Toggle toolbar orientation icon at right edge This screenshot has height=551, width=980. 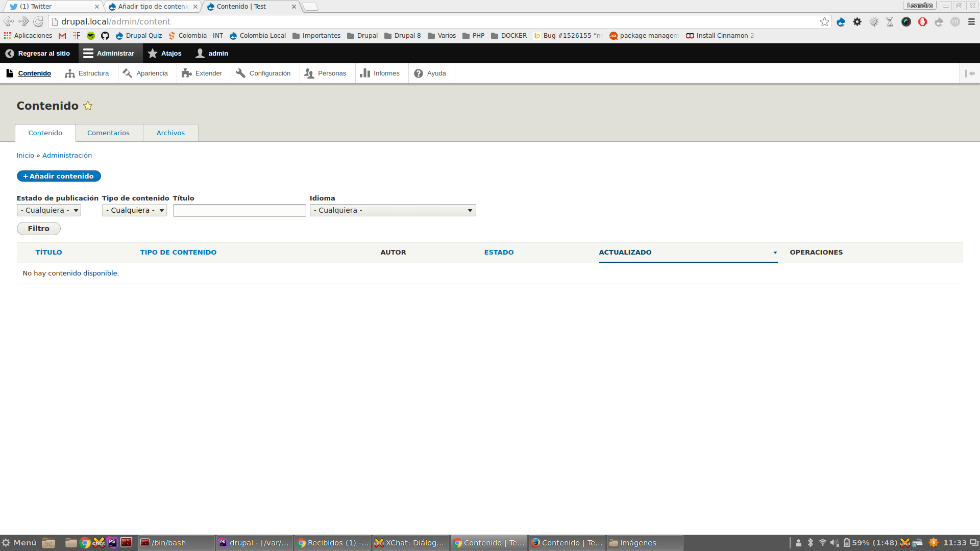click(970, 73)
